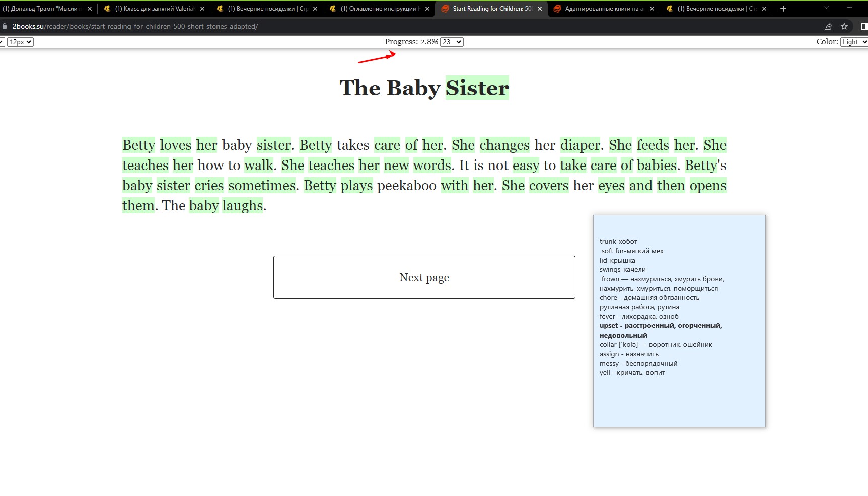Click the highlighted word 'diaper'
This screenshot has height=496, width=868.
coord(580,145)
